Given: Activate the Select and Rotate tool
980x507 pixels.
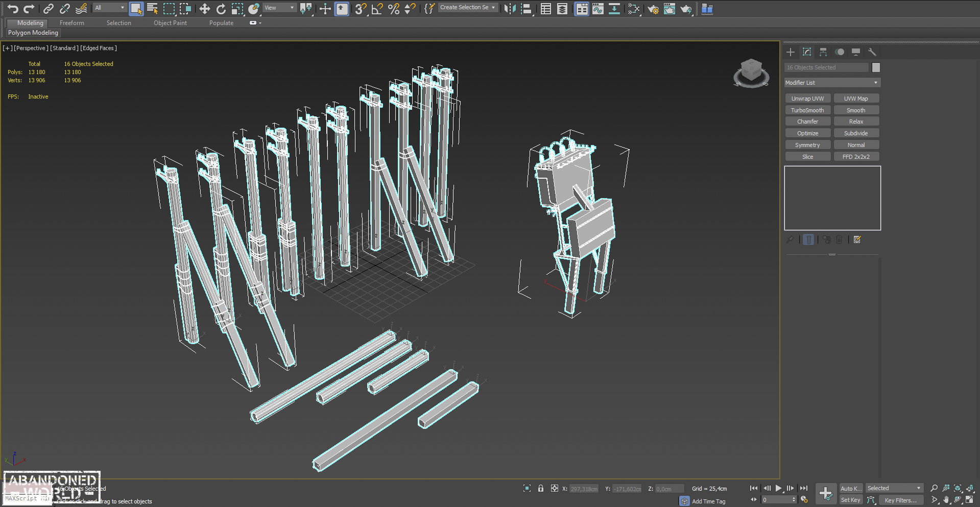Looking at the screenshot, I should pyautogui.click(x=221, y=9).
